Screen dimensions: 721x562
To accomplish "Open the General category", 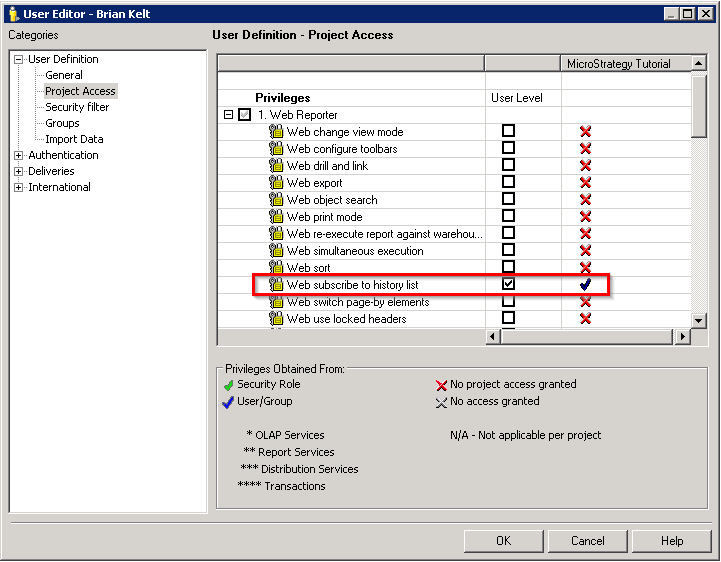I will (x=64, y=75).
